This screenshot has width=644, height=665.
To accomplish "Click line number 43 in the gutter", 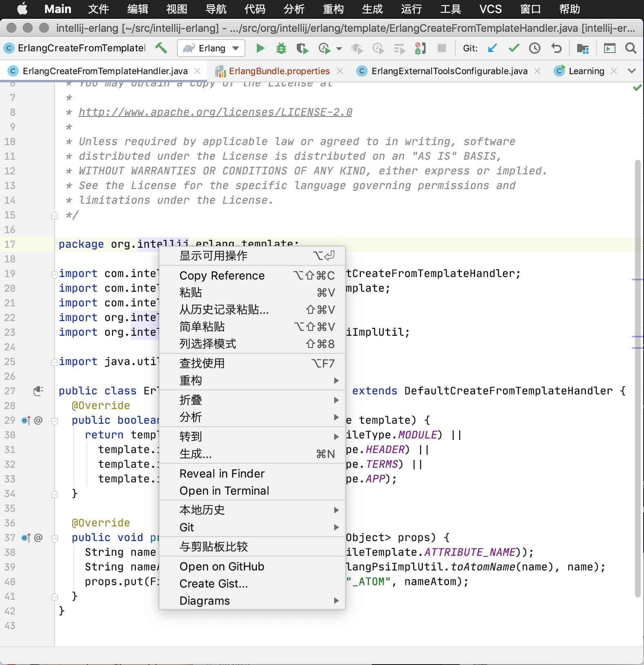I will pos(10,625).
